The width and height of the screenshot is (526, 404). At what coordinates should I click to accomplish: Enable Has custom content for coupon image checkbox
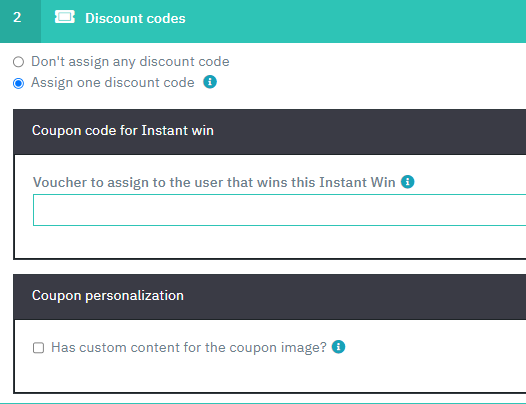38,348
